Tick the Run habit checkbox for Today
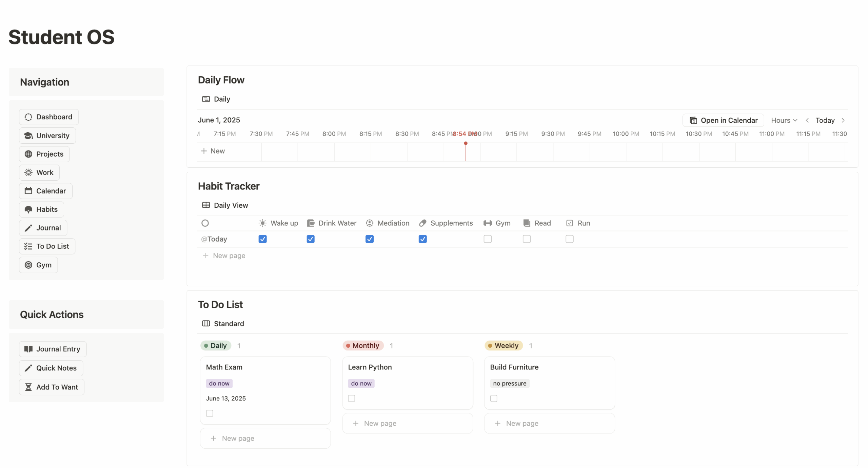 pyautogui.click(x=570, y=239)
